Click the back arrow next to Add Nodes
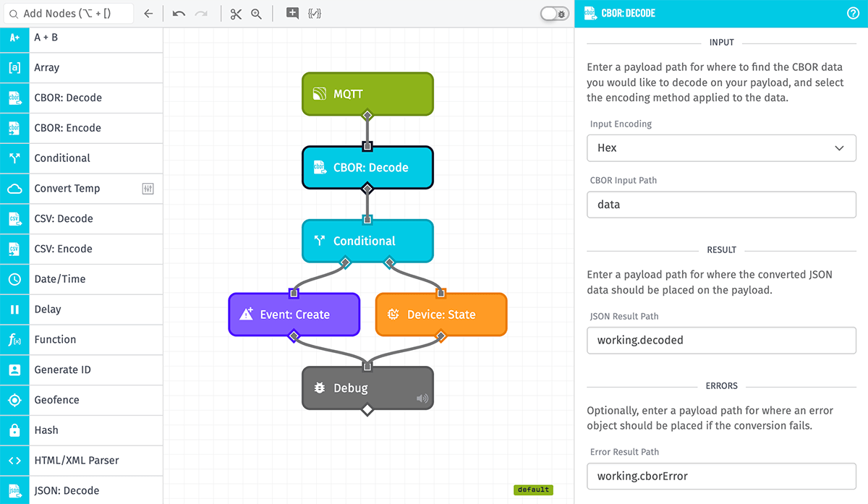868x504 pixels. (149, 12)
